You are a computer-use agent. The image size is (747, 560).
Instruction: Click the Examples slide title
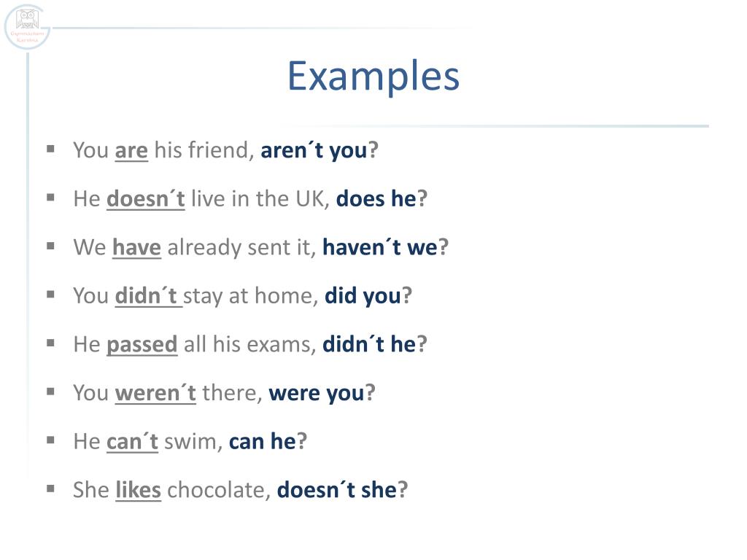pos(373,77)
